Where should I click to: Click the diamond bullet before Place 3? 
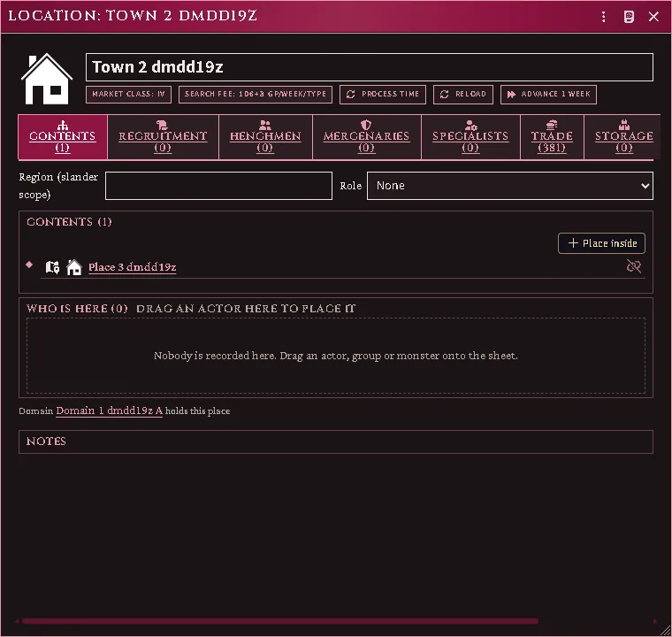tap(29, 265)
